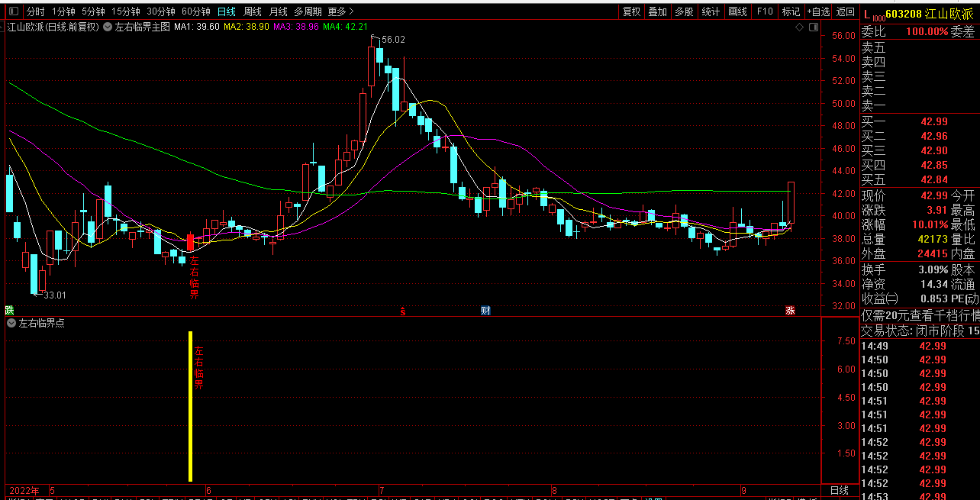This screenshot has height=500, width=980.
Task: Click the yellow 左右临界 signal bar
Action: click(x=190, y=406)
